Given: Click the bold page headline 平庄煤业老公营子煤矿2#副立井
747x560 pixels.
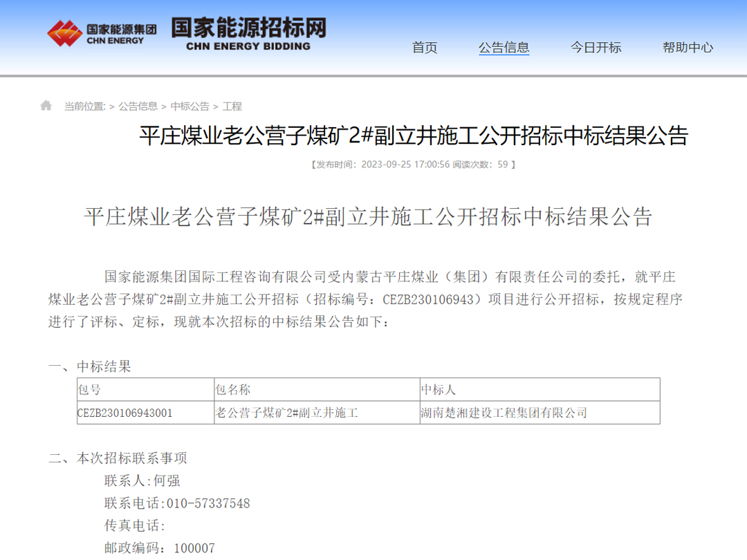Looking at the screenshot, I should (414, 136).
